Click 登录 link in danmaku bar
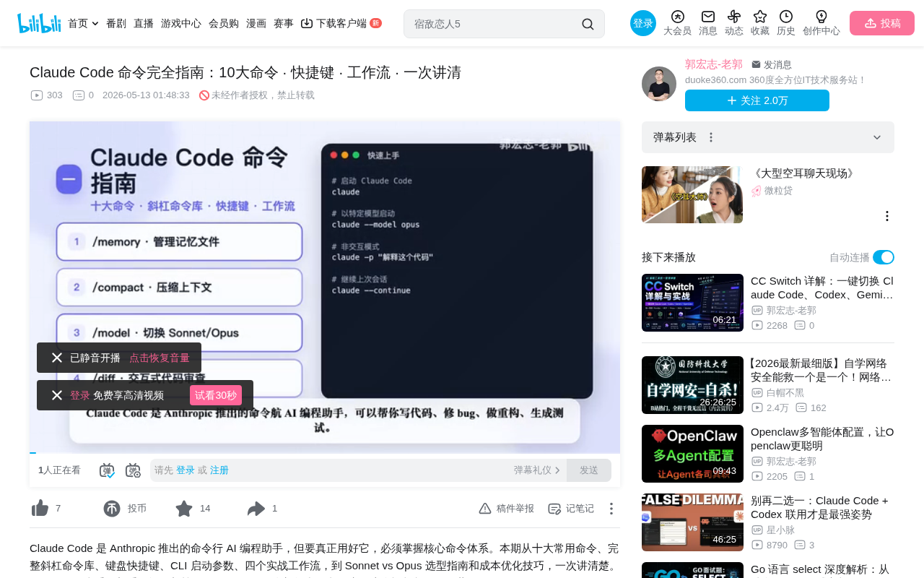Image resolution: width=924 pixels, height=578 pixels. coord(186,470)
